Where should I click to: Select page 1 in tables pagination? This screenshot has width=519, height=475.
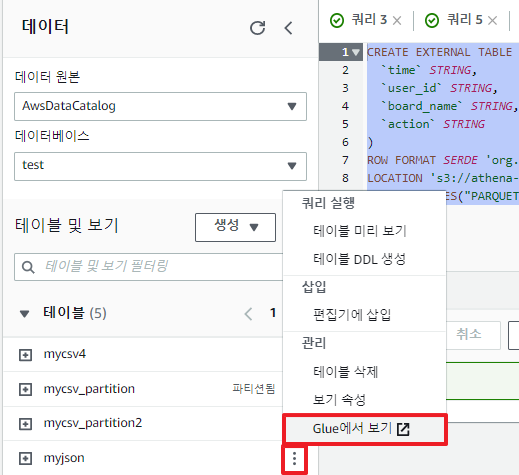point(273,313)
